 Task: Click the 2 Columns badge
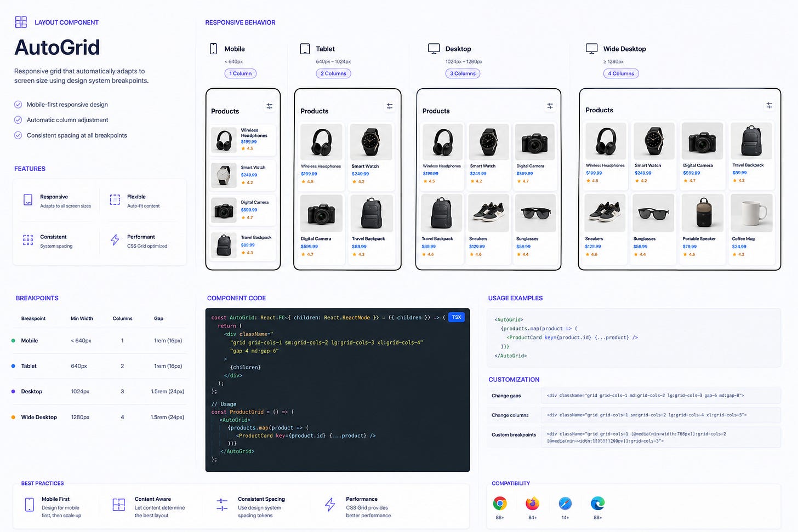click(x=333, y=73)
